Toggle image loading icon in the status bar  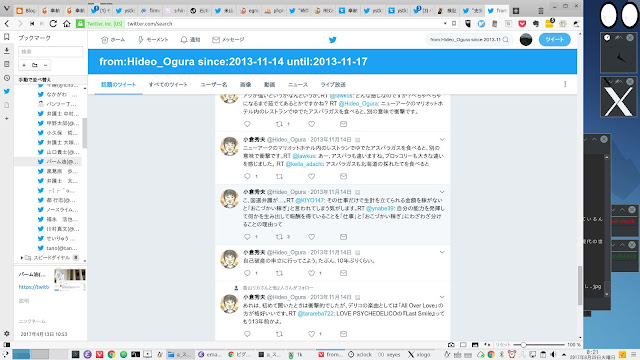pyautogui.click(x=475, y=344)
